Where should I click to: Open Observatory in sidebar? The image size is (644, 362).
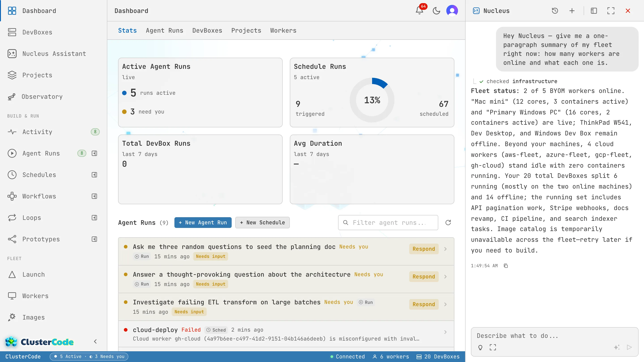53,97
